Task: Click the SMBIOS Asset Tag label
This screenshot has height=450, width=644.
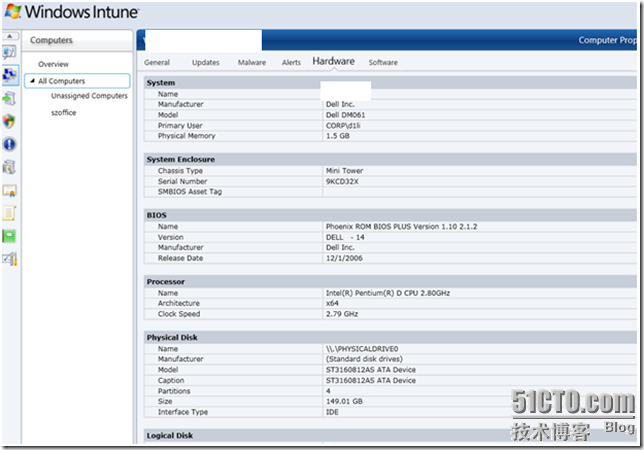Action: [190, 192]
